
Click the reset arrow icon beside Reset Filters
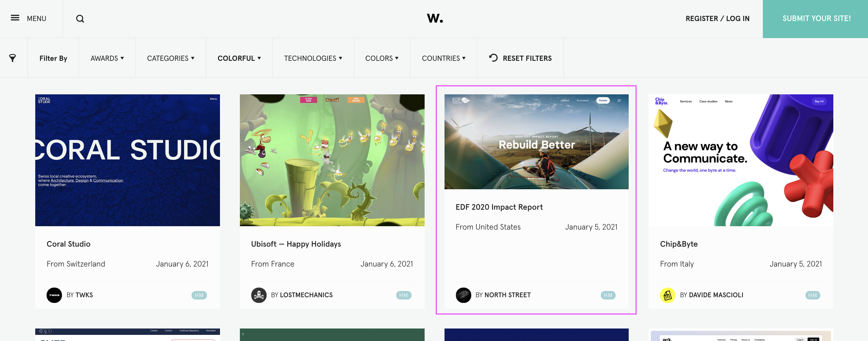493,58
